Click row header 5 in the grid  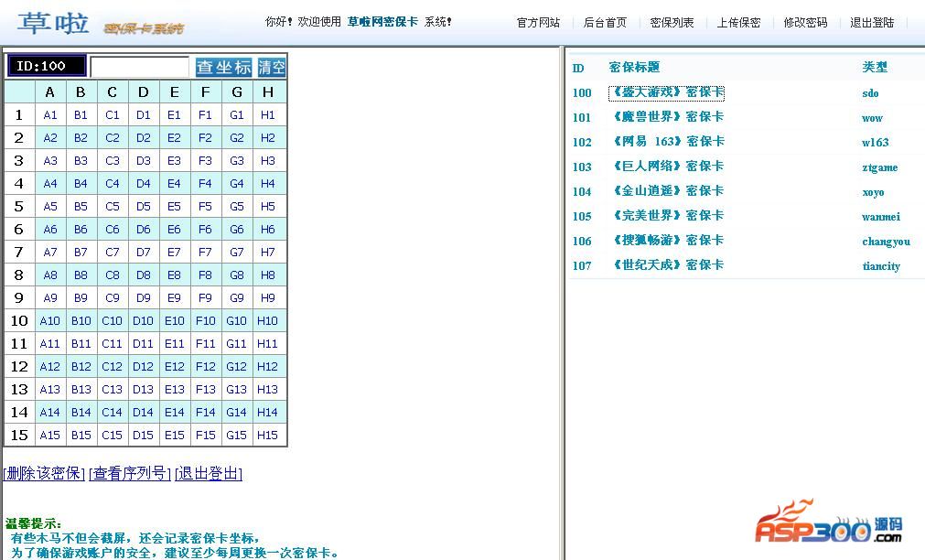19,207
